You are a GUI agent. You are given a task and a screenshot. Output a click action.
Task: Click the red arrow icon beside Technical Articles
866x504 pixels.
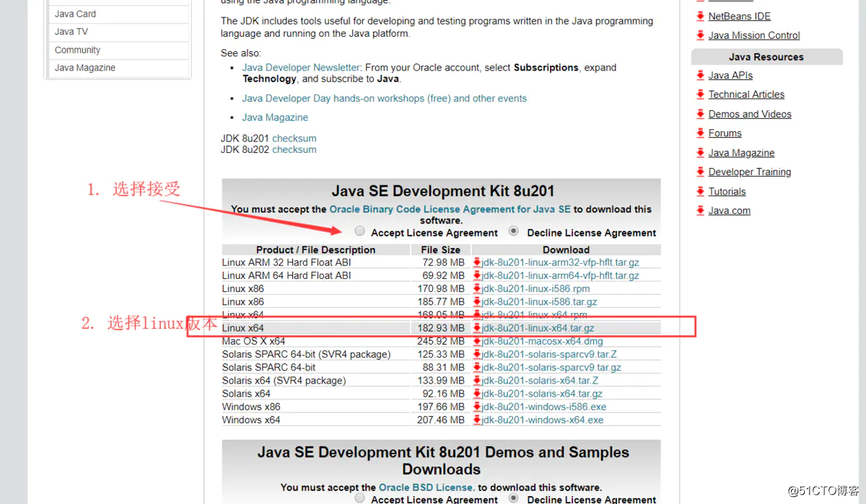pyautogui.click(x=701, y=94)
